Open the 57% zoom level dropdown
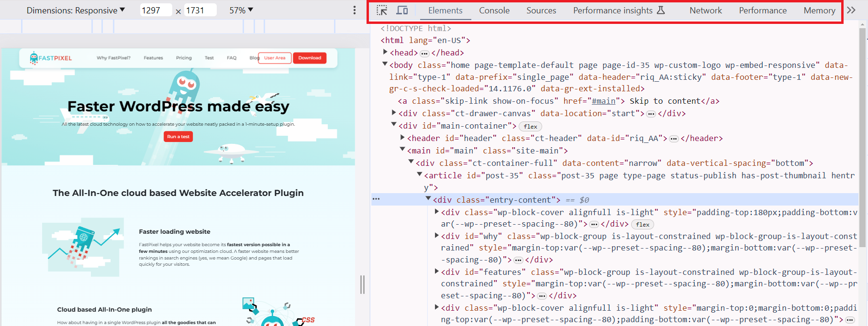Screen dimensions: 868x326 click(241, 10)
